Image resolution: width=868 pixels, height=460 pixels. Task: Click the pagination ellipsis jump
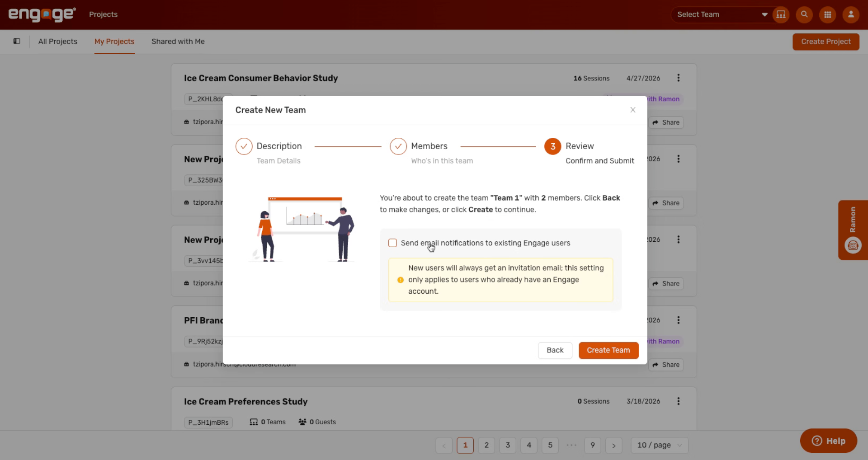click(x=571, y=445)
